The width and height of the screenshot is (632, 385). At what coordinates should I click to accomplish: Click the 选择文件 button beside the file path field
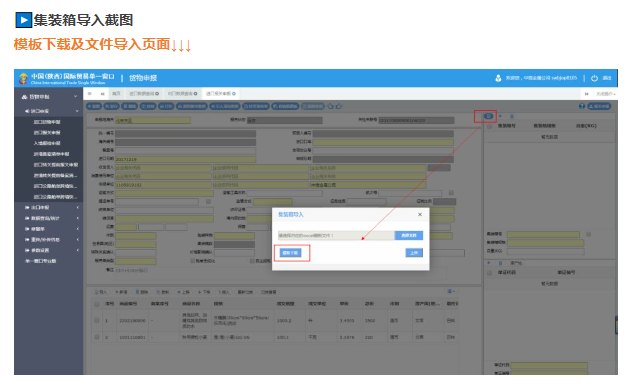(x=409, y=235)
